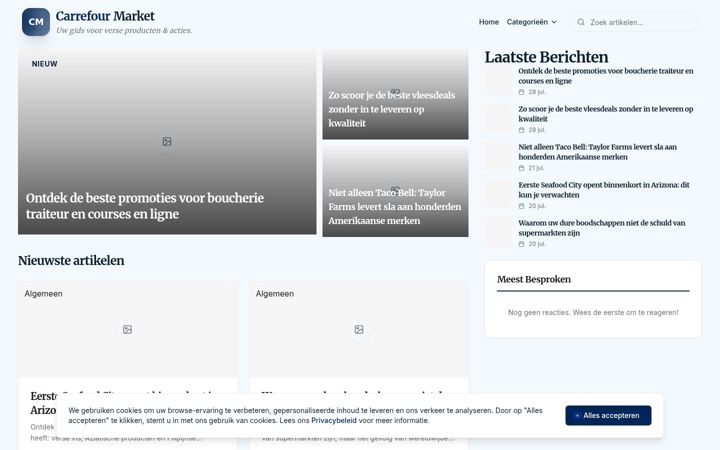
Task: Open the Carrefour Market site title
Action: click(x=105, y=16)
